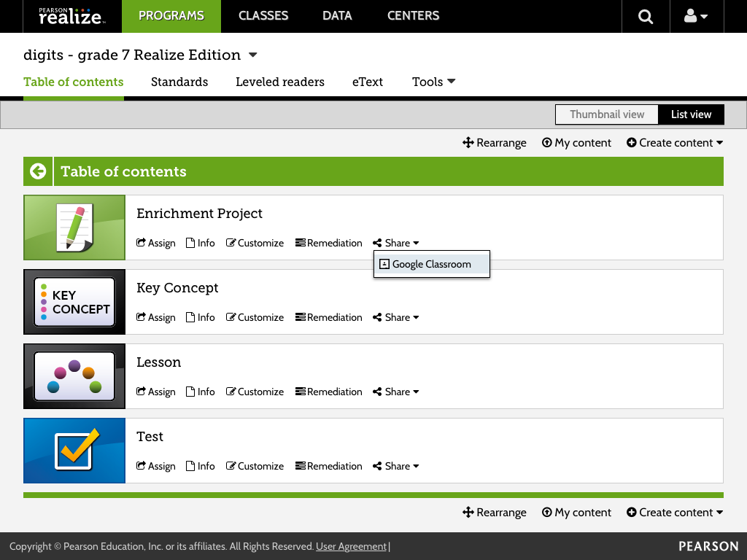Assign the Key Concept item

click(156, 317)
